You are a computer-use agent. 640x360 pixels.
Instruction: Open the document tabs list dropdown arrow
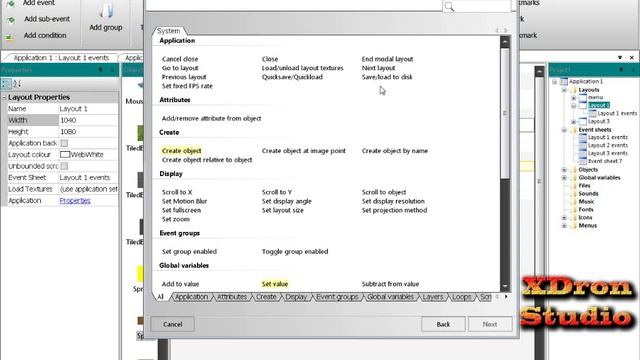point(620,58)
